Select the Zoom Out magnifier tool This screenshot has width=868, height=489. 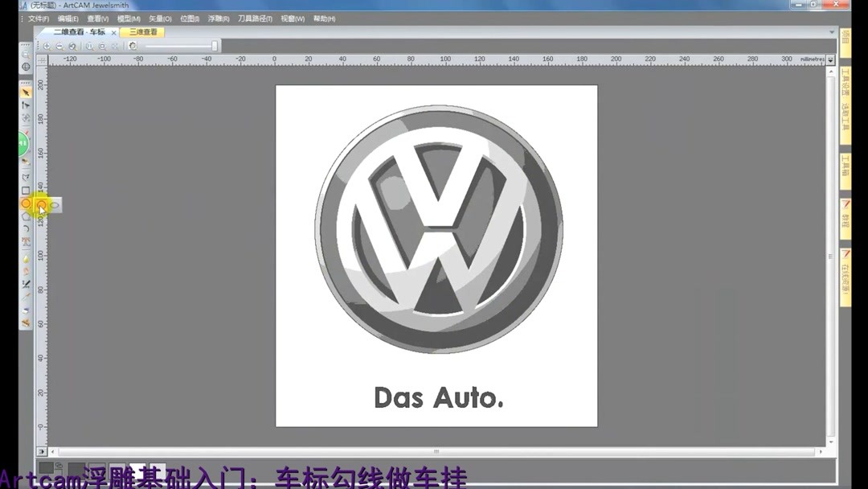pos(59,46)
